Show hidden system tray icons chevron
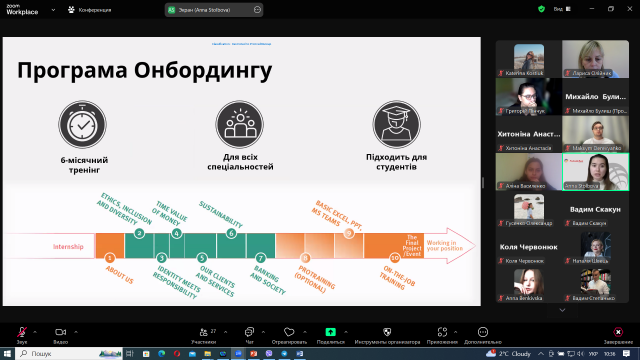The image size is (640, 360). point(541,353)
